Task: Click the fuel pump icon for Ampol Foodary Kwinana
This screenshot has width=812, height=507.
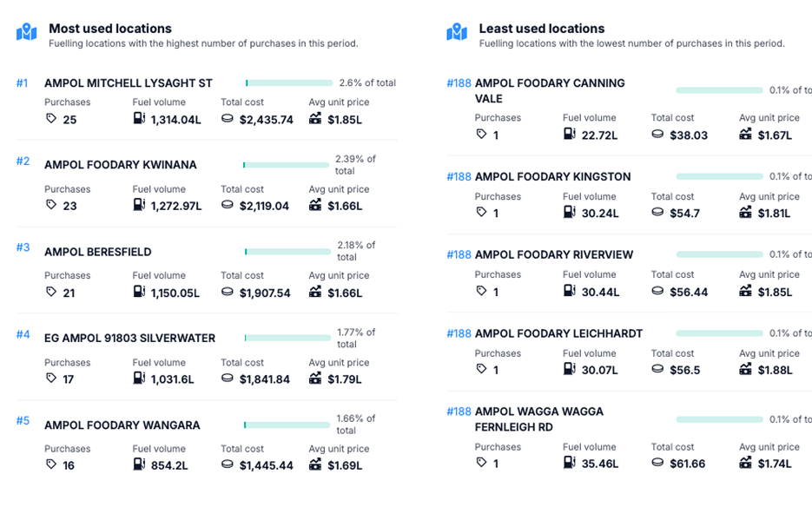Action: [x=139, y=205]
